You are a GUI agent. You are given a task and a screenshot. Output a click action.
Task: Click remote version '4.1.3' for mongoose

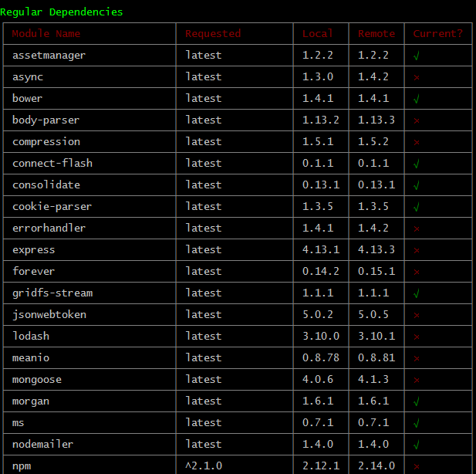pyautogui.click(x=373, y=380)
